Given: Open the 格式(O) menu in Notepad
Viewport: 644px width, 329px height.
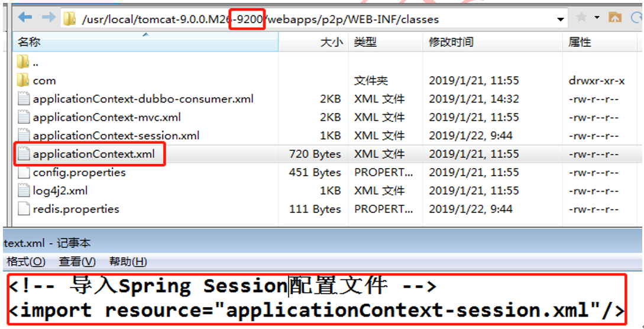Looking at the screenshot, I should [25, 262].
